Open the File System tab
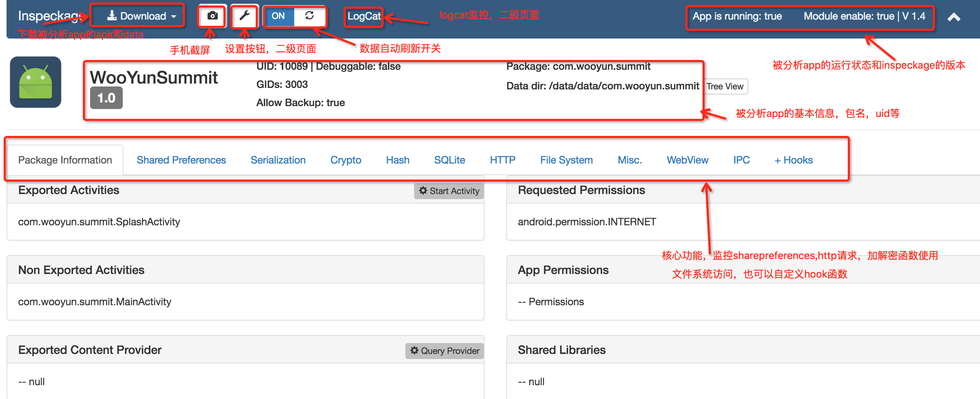980x399 pixels. point(566,160)
